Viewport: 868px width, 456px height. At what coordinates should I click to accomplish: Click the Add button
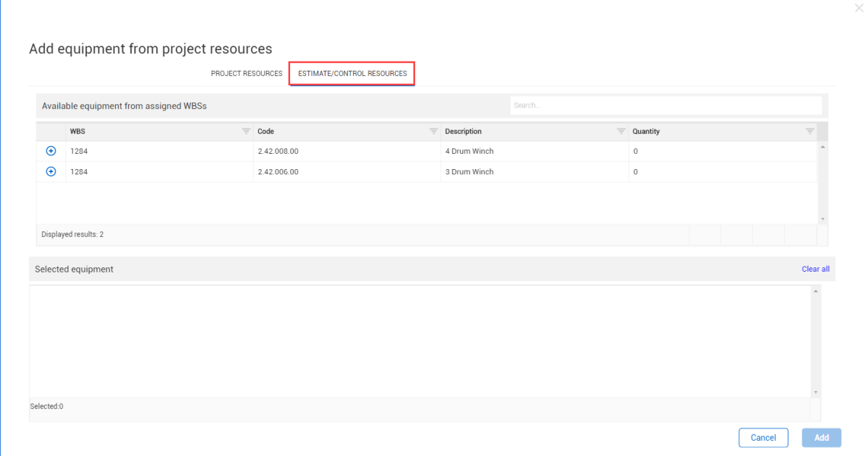point(821,438)
